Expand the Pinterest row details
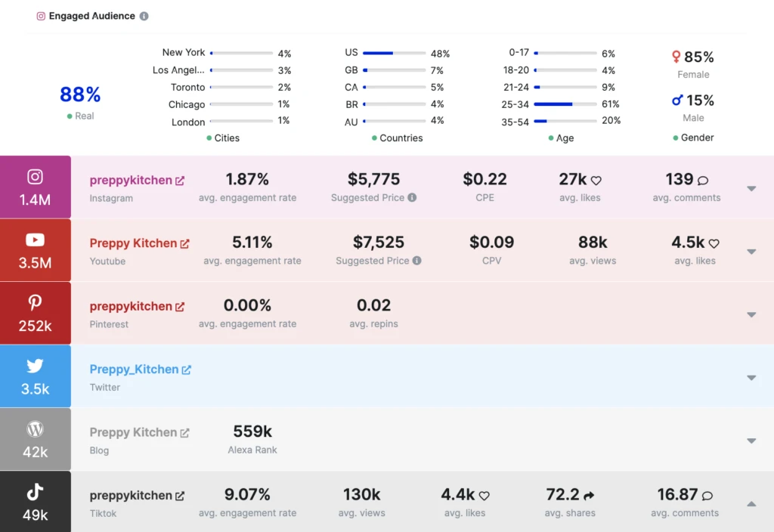774x532 pixels. (x=751, y=314)
